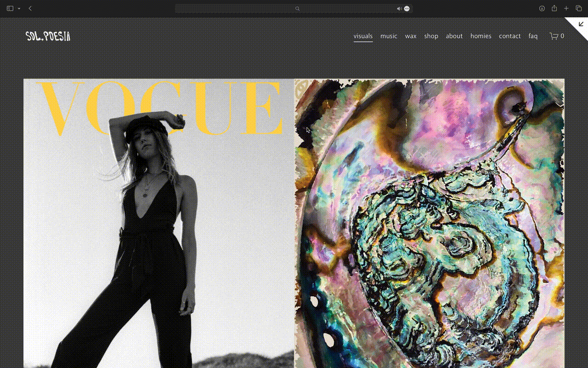Image resolution: width=588 pixels, height=368 pixels.
Task: Go back to the previous page
Action: pos(30,8)
